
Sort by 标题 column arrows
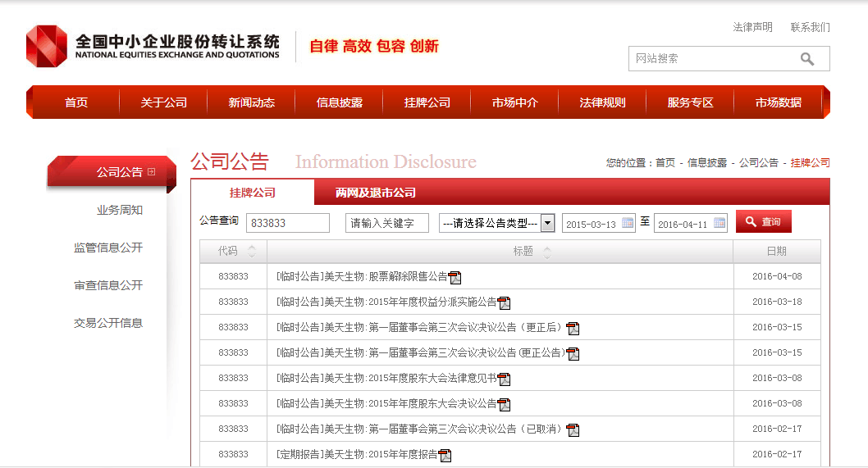[x=547, y=252]
